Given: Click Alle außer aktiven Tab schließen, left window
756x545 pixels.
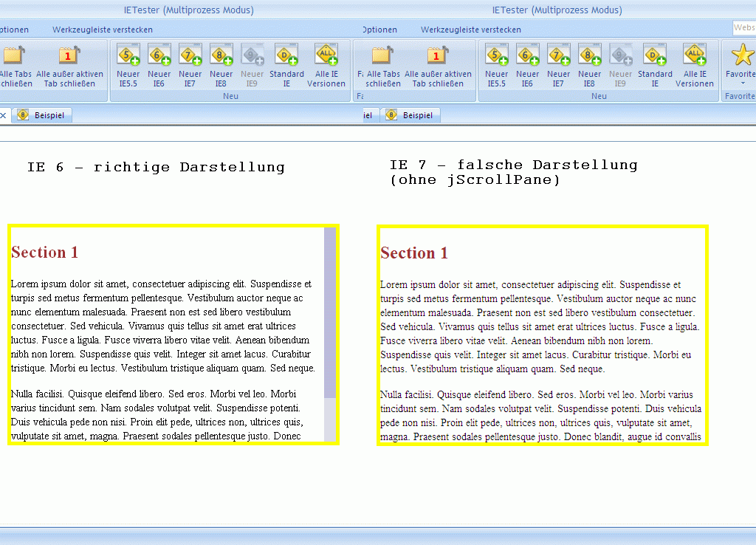Looking at the screenshot, I should pyautogui.click(x=69, y=66).
